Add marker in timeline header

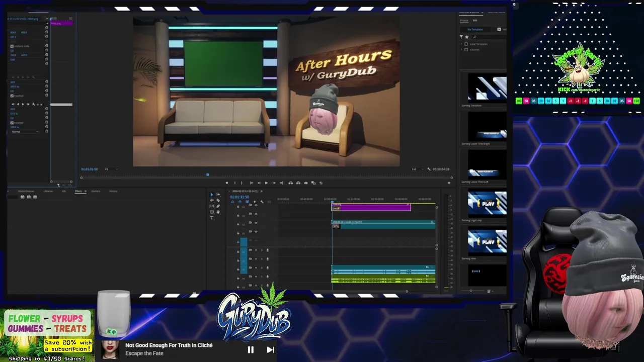click(255, 202)
